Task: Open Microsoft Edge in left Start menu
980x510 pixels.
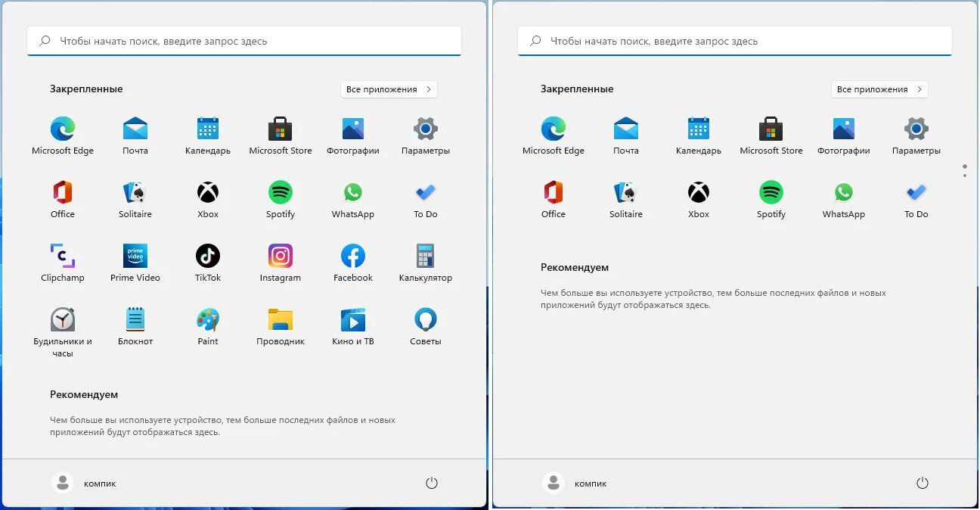Action: [63, 136]
